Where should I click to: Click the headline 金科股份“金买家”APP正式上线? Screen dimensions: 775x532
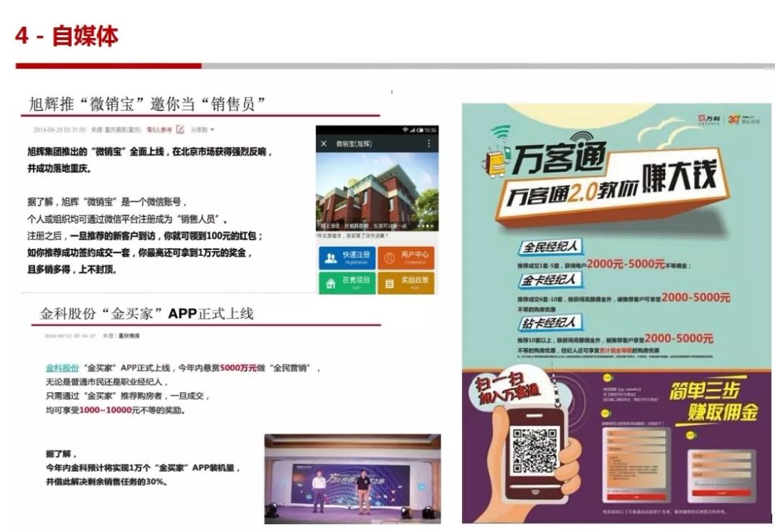(146, 313)
